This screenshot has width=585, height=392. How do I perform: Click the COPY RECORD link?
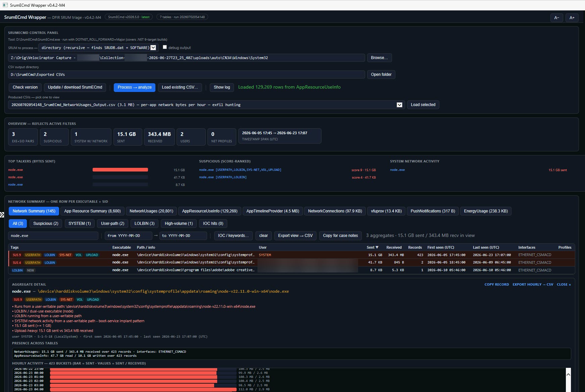click(497, 285)
